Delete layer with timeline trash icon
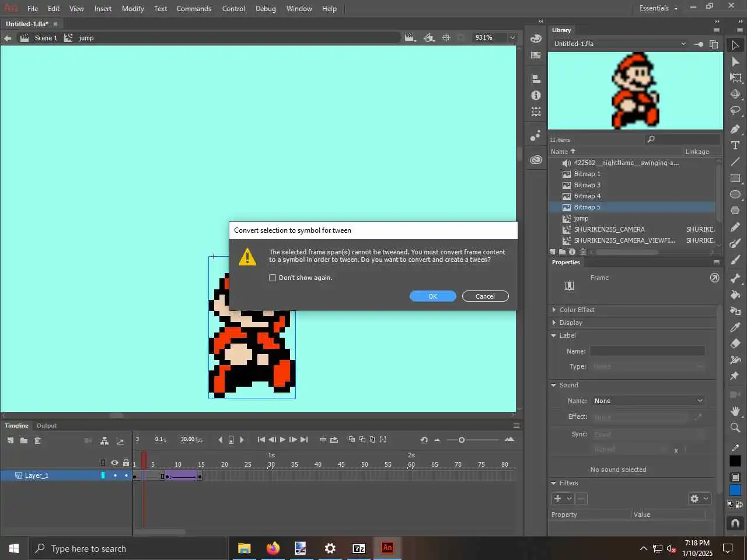This screenshot has width=747, height=560. 37,440
